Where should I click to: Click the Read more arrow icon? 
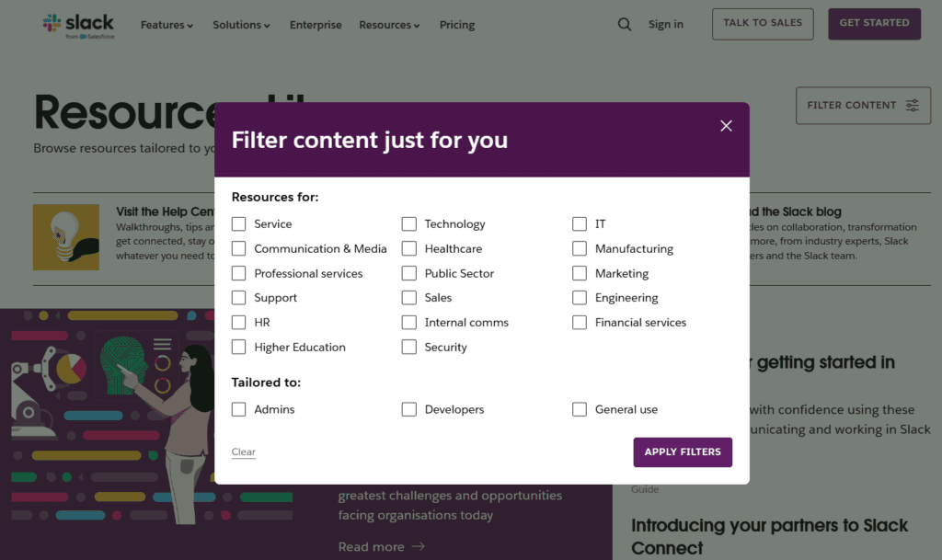[x=419, y=546]
